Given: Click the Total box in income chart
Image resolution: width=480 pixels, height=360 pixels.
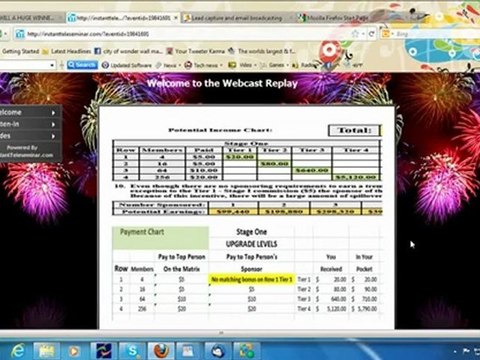Looking at the screenshot, I should [355, 130].
